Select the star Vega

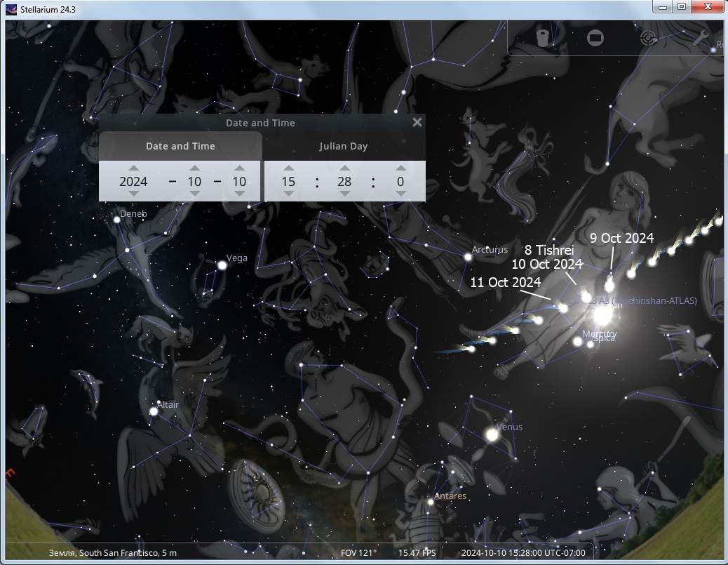(x=222, y=265)
